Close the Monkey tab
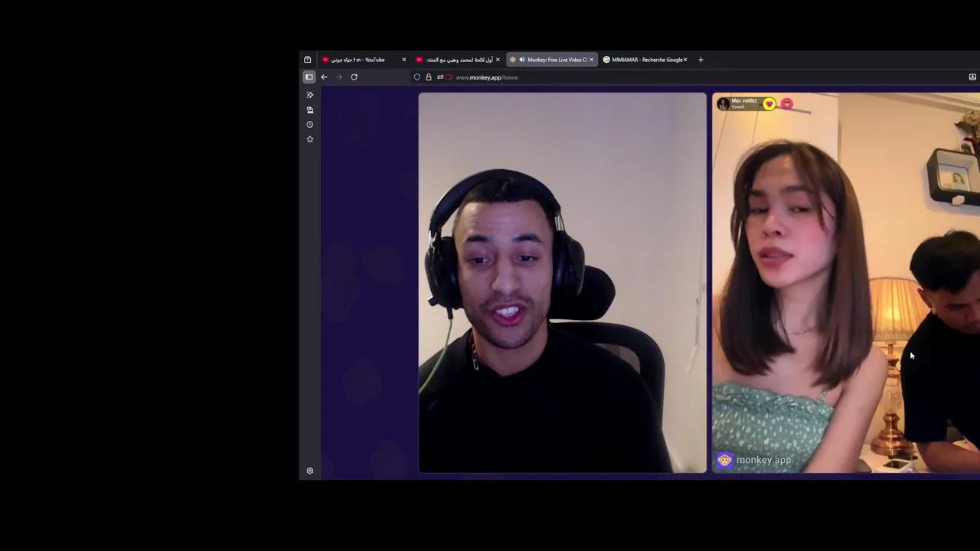 point(591,60)
